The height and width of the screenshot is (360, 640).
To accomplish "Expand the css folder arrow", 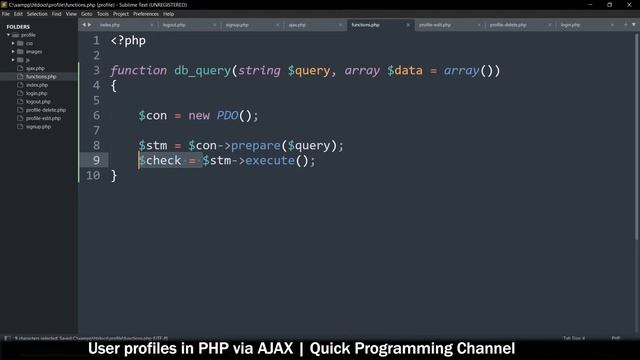I will 13,43.
